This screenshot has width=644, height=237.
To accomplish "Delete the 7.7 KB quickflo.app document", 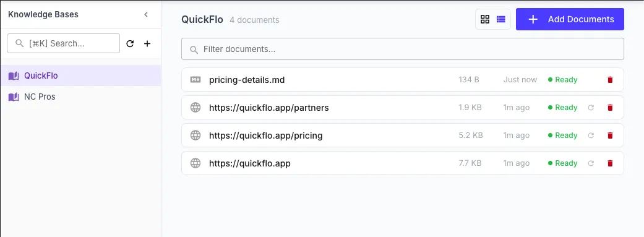I will coord(610,163).
